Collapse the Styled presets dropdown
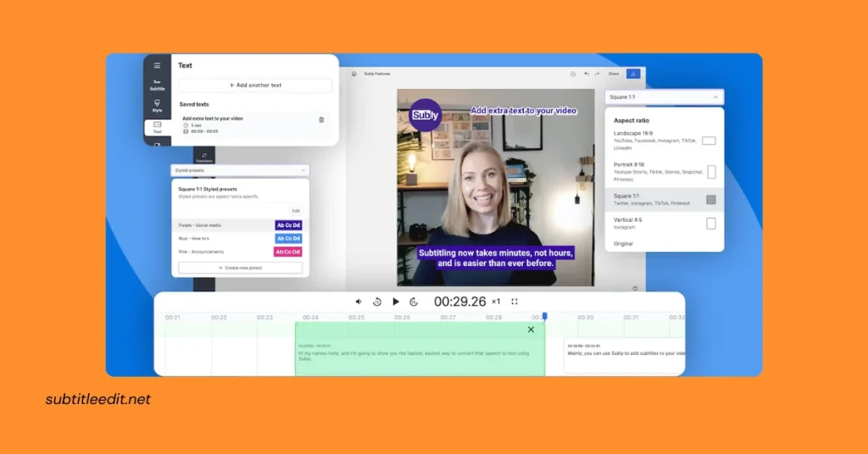The height and width of the screenshot is (454, 868). pyautogui.click(x=303, y=170)
